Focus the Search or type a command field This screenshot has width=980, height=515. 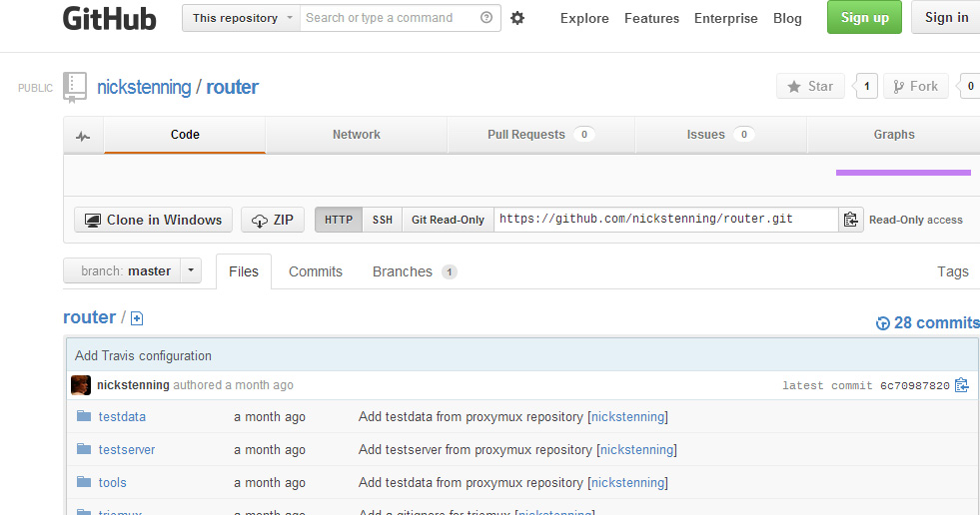coord(400,18)
